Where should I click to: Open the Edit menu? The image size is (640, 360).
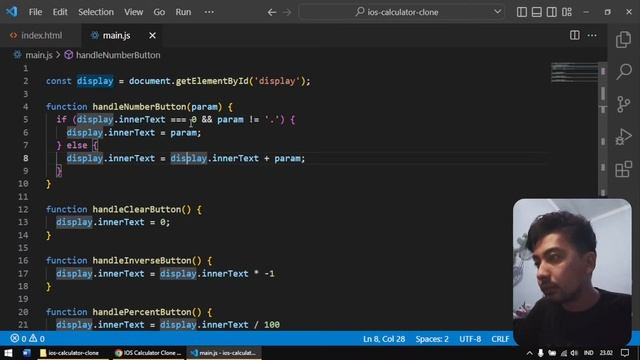[60, 12]
